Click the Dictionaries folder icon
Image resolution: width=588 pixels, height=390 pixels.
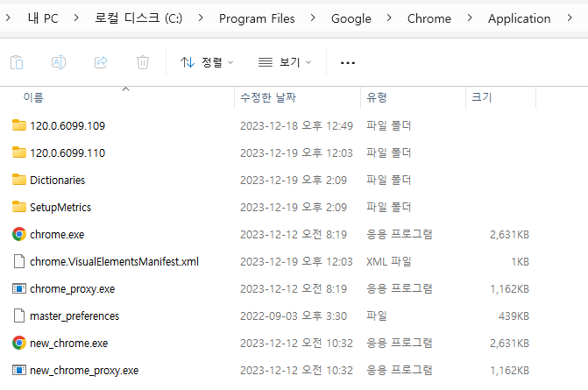19,180
